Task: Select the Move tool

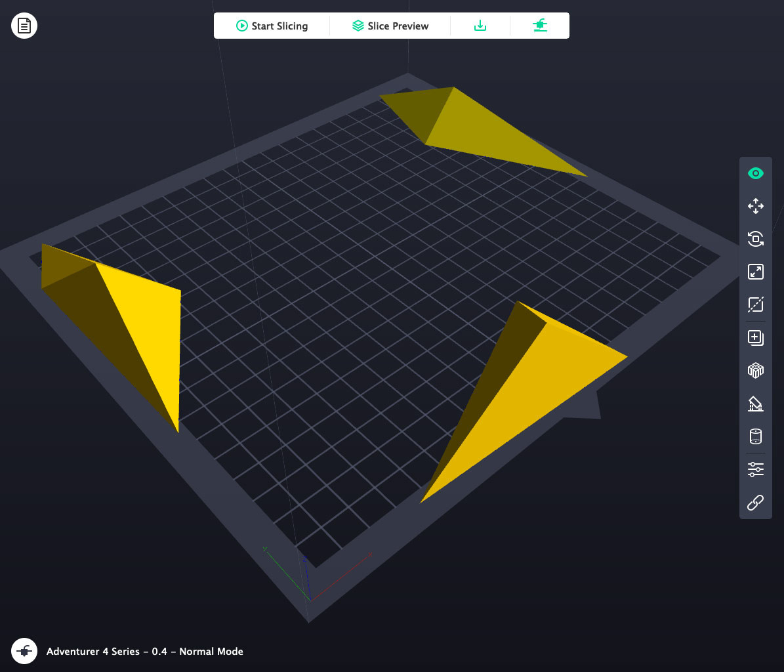Action: point(755,206)
